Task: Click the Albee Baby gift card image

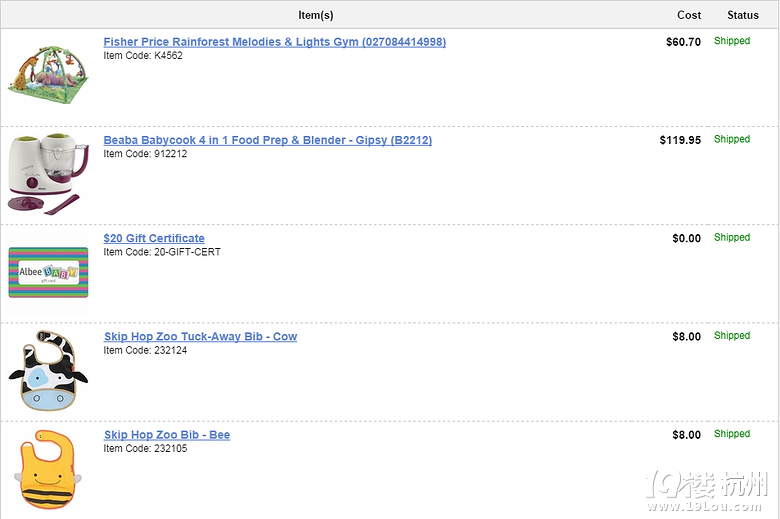Action: click(48, 272)
